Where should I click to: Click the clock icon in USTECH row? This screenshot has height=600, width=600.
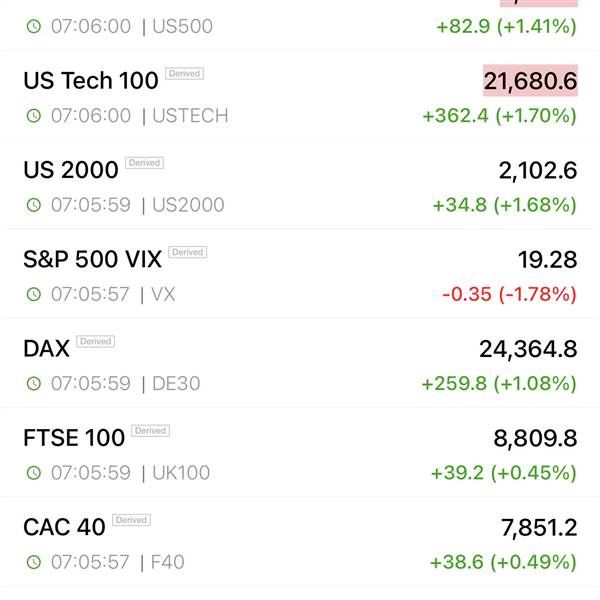[x=34, y=116]
